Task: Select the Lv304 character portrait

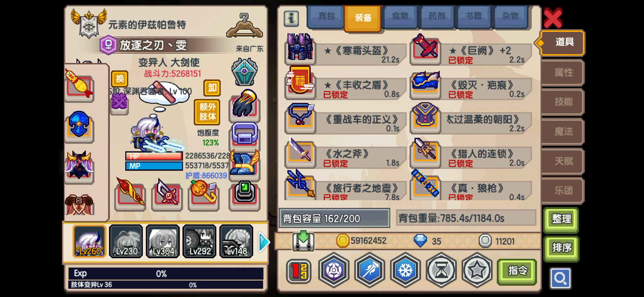Action: (x=163, y=241)
